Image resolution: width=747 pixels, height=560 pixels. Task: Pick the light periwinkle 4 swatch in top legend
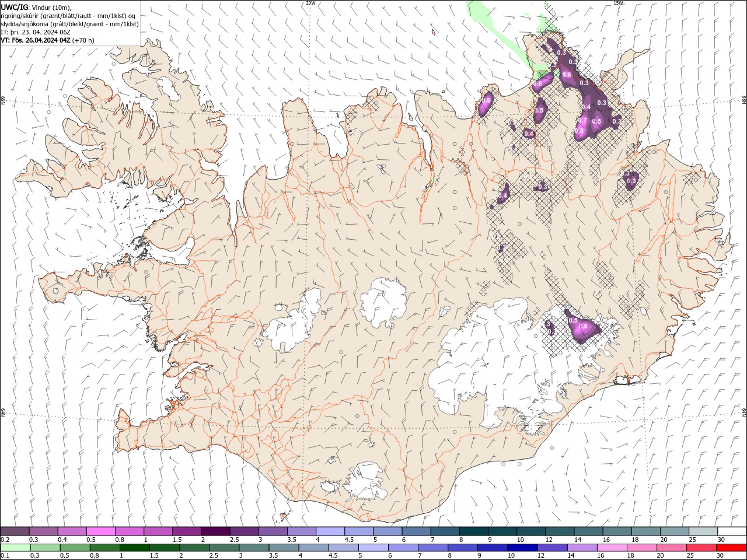[x=330, y=531]
